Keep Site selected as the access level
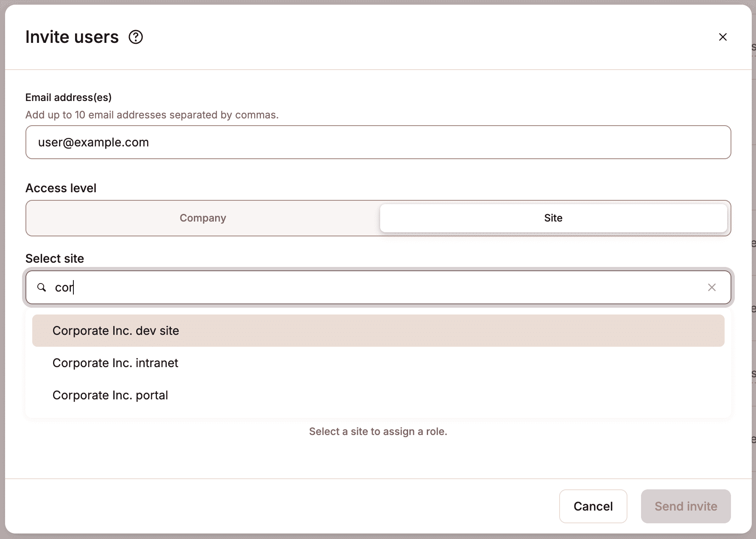This screenshot has height=539, width=756. (x=554, y=218)
